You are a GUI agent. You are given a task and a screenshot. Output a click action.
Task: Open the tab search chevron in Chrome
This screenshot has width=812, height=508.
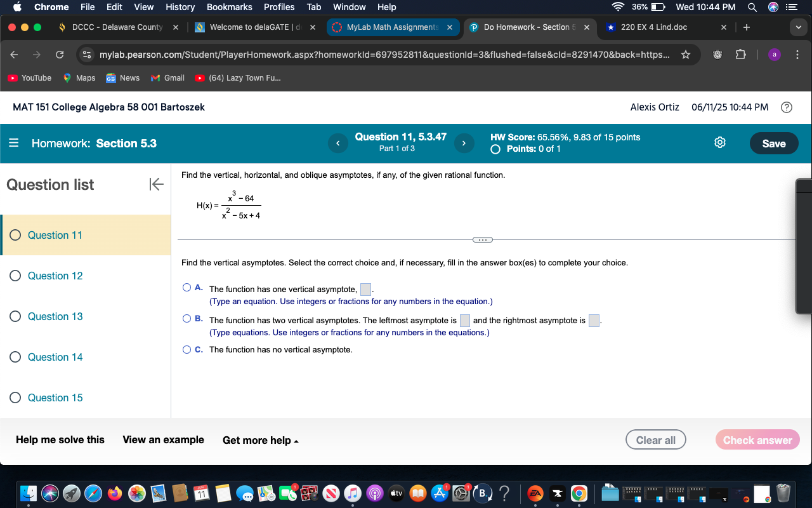(798, 27)
